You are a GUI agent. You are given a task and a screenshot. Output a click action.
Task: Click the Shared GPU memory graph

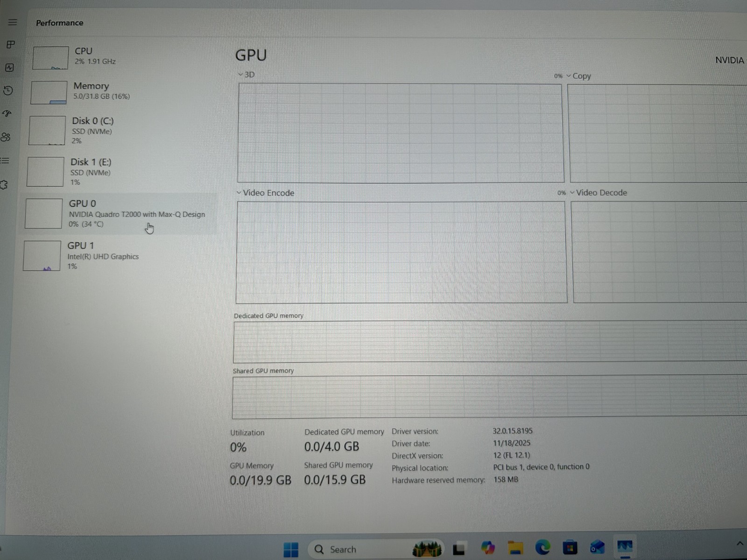point(489,397)
